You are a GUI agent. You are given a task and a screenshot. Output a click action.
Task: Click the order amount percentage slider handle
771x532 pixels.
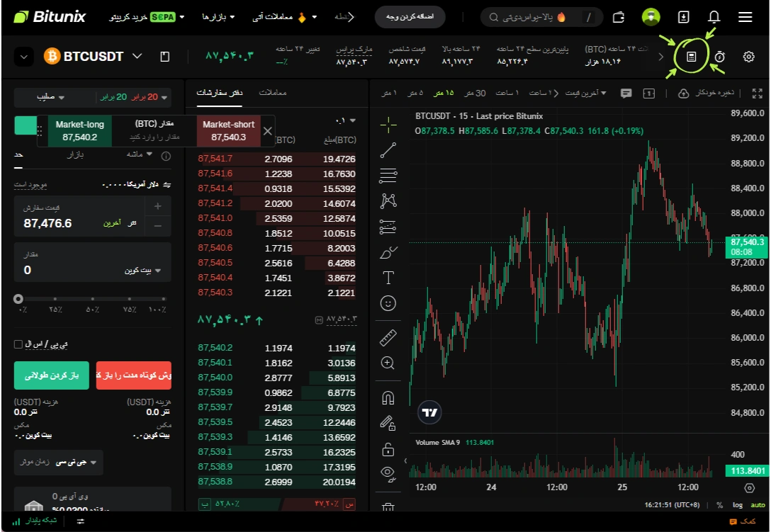coord(18,299)
